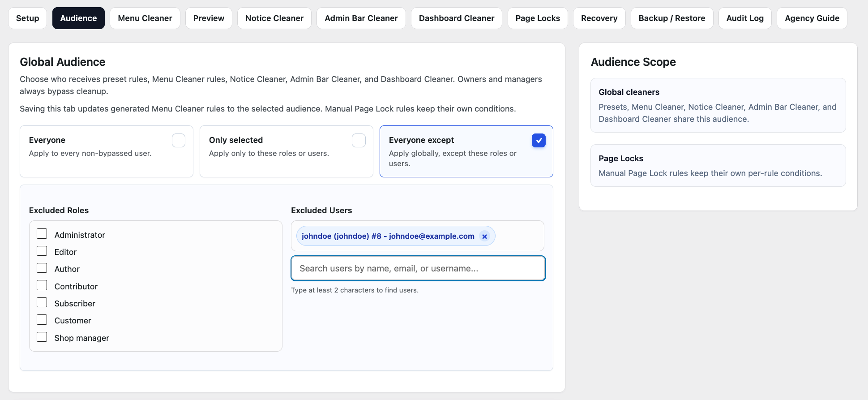This screenshot has width=868, height=400.
Task: Click the Excluded Roles label
Action: pos(59,211)
